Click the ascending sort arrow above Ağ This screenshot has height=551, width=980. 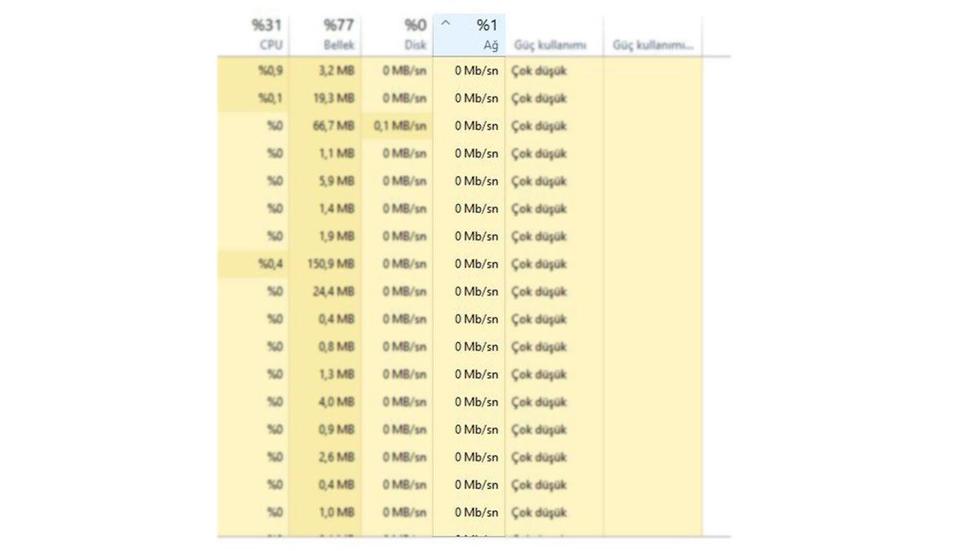point(444,25)
